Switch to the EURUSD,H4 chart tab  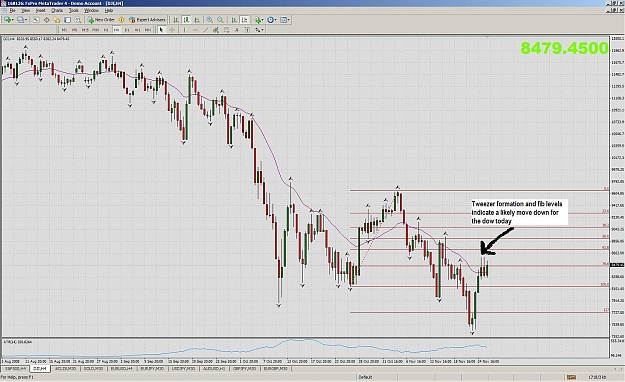pos(123,369)
